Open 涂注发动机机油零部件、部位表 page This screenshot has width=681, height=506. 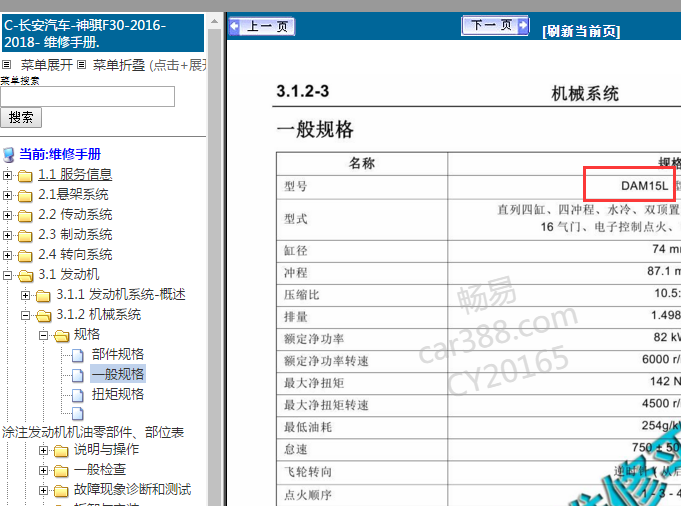[x=93, y=432]
